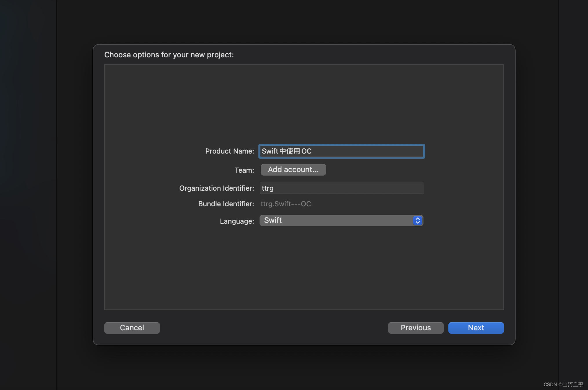588x390 pixels.
Task: Click the 'ttrg' text in Organization Identifier
Action: click(267, 188)
